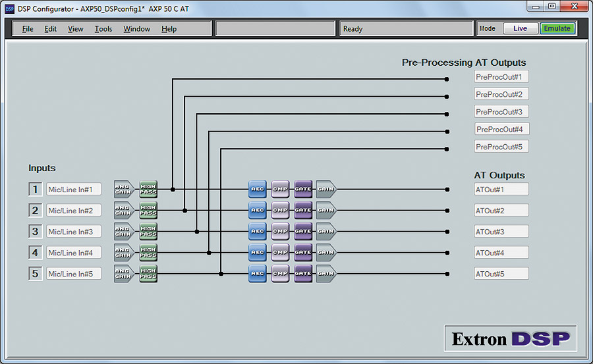Viewport: 593px width, 364px height.
Task: Click input number 5 button
Action: pos(35,274)
